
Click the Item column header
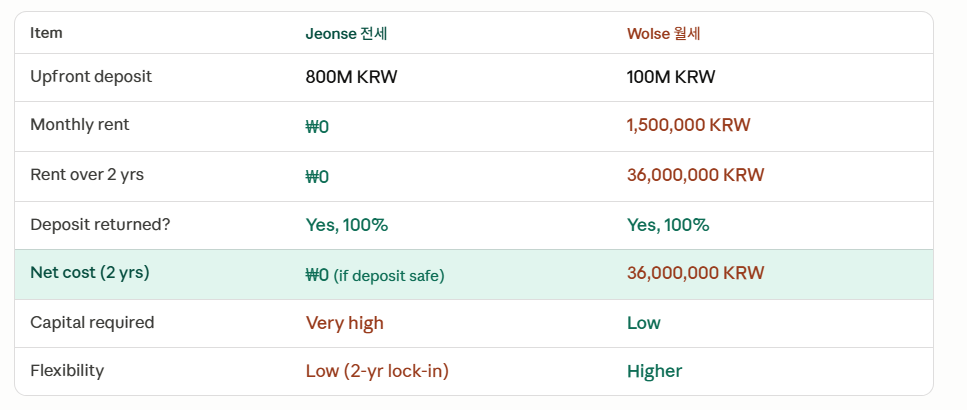46,33
